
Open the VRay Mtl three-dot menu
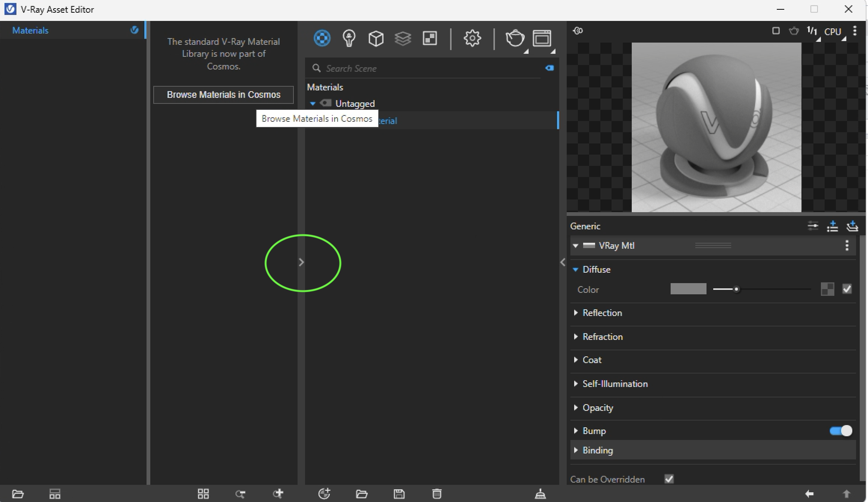point(847,245)
